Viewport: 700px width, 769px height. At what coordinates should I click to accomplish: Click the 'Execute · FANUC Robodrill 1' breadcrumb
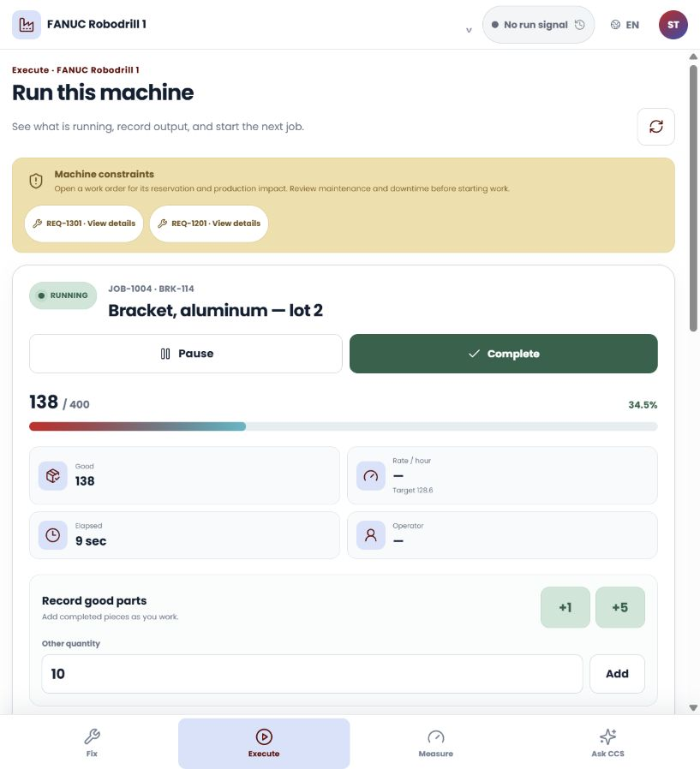[x=75, y=70]
